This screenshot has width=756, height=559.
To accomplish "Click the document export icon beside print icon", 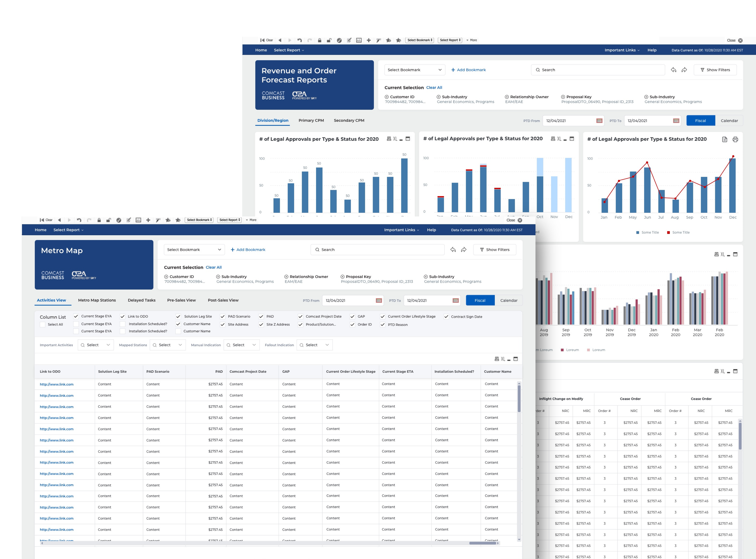I will 725,139.
